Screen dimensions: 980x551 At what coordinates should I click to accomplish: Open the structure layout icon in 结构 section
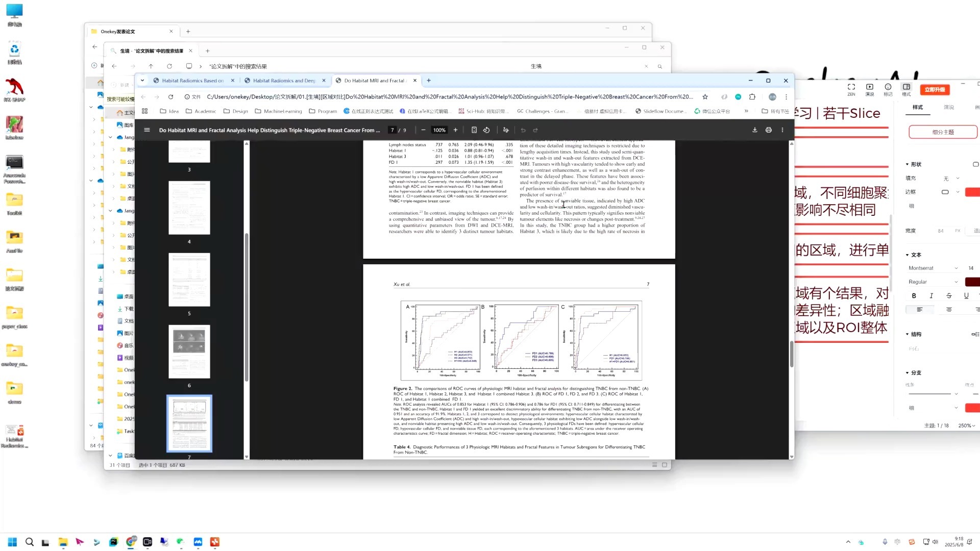pyautogui.click(x=975, y=334)
